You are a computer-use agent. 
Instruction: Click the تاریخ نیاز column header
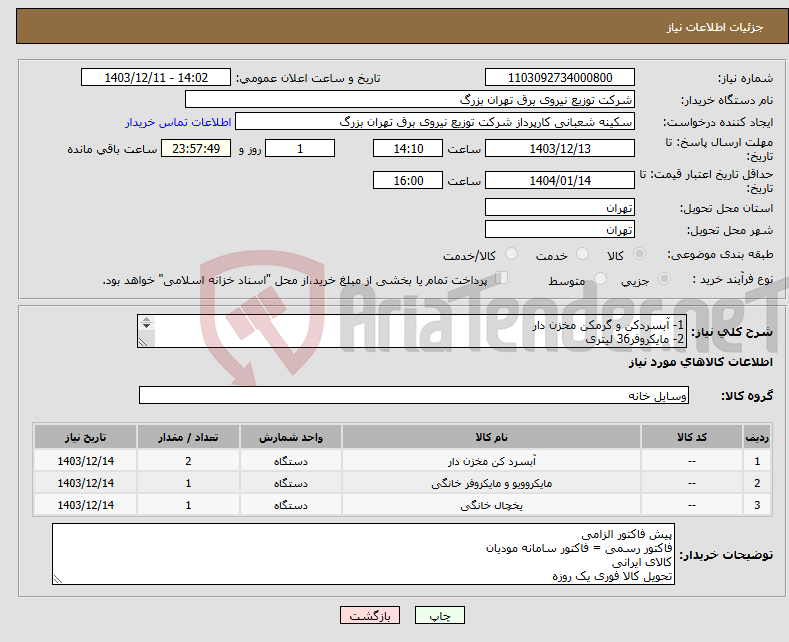coord(86,437)
